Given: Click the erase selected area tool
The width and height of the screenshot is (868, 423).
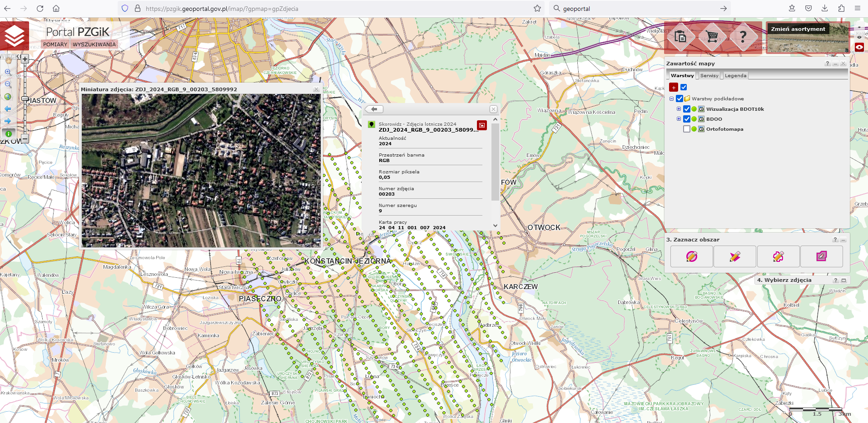Looking at the screenshot, I should (821, 256).
